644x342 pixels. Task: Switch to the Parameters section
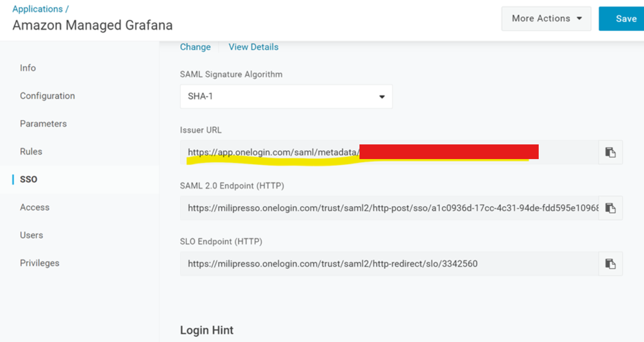click(x=44, y=124)
